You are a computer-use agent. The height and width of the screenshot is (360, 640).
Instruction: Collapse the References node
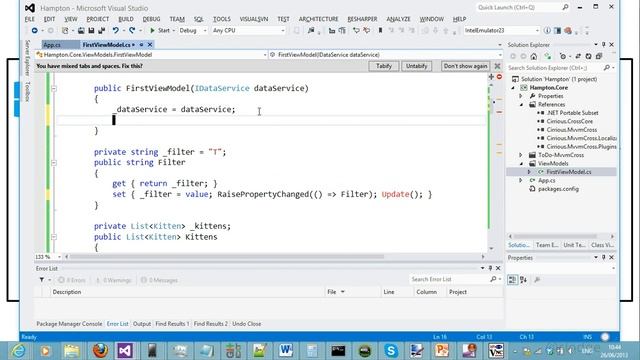[x=521, y=104]
